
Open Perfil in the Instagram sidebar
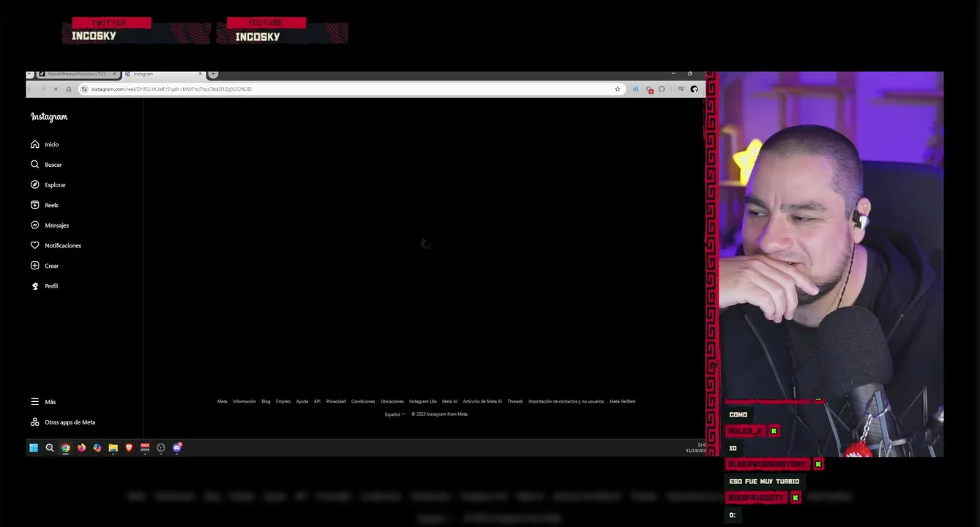click(x=44, y=286)
